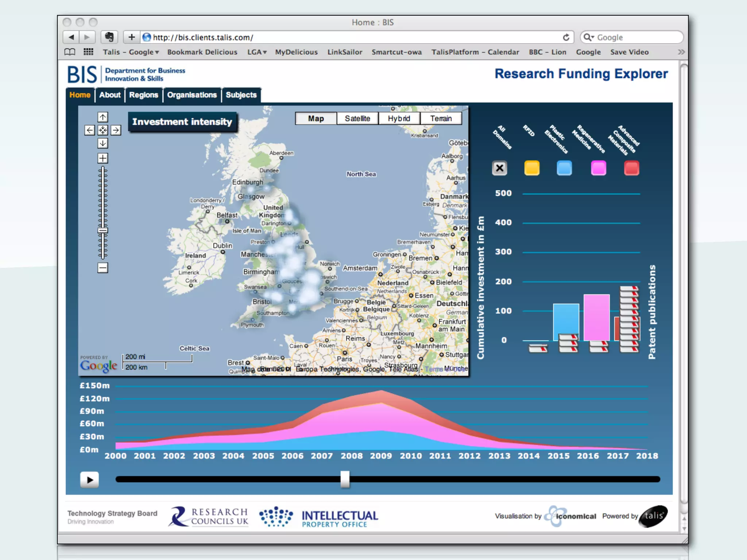This screenshot has height=560, width=747.
Task: Select the Terrain map view button
Action: pos(441,118)
